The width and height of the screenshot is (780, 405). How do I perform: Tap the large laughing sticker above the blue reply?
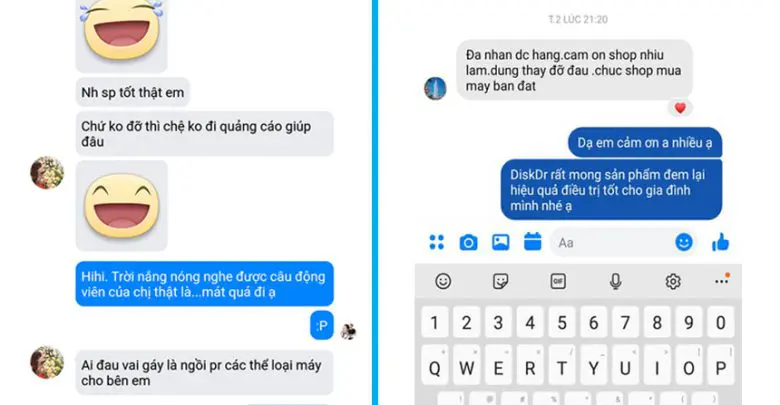[121, 205]
